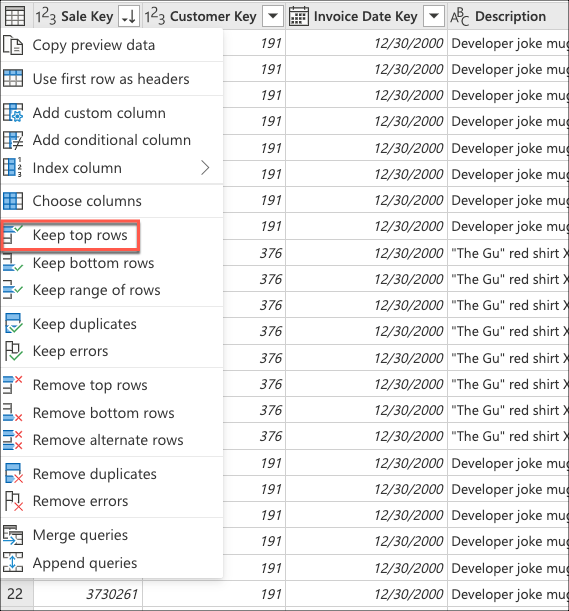Select Keep bottom rows
Image resolution: width=569 pixels, height=611 pixels.
(x=112, y=263)
